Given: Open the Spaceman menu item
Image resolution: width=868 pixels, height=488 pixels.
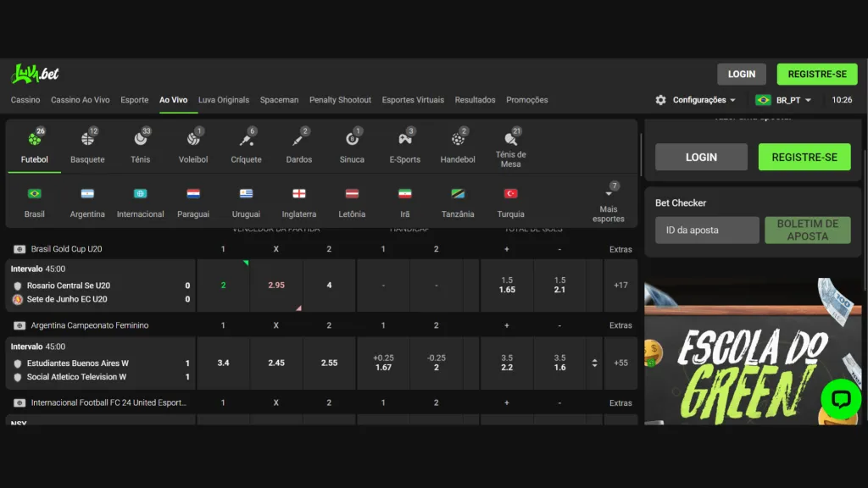Looking at the screenshot, I should point(279,100).
